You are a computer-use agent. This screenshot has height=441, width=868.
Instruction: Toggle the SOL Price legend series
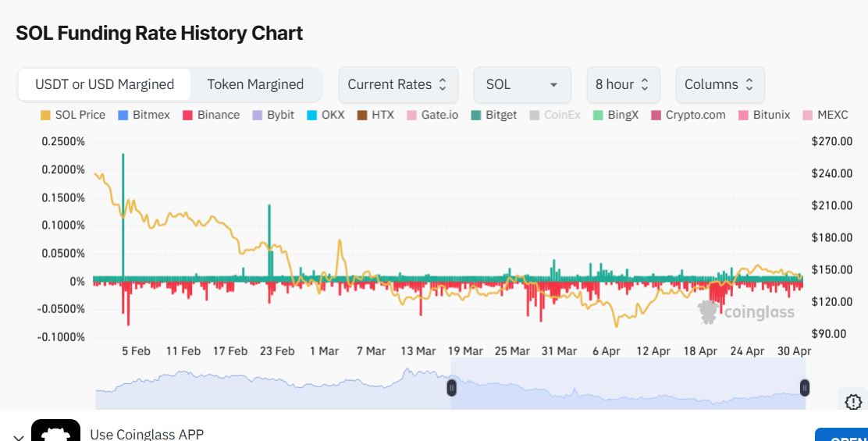click(x=73, y=115)
